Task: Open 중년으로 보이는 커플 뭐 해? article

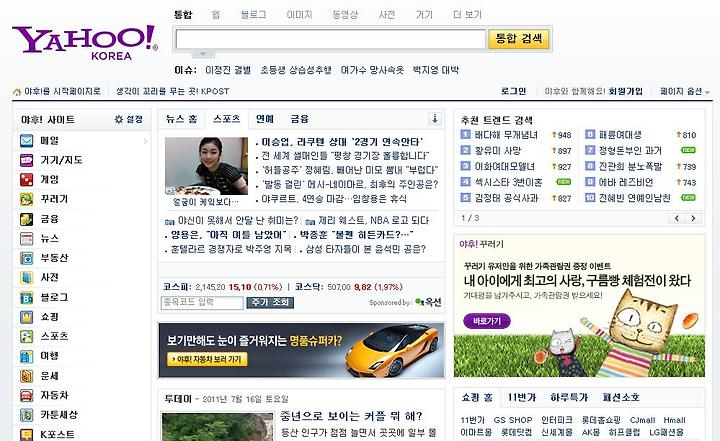Action: coord(351,416)
